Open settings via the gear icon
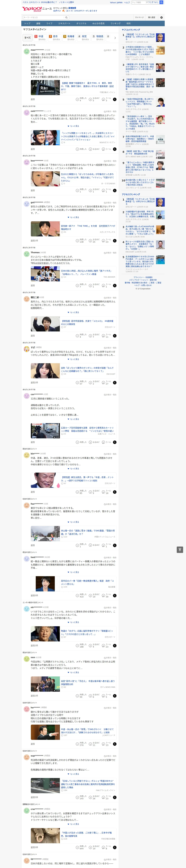This screenshot has width=186, height=868. click(161, 18)
